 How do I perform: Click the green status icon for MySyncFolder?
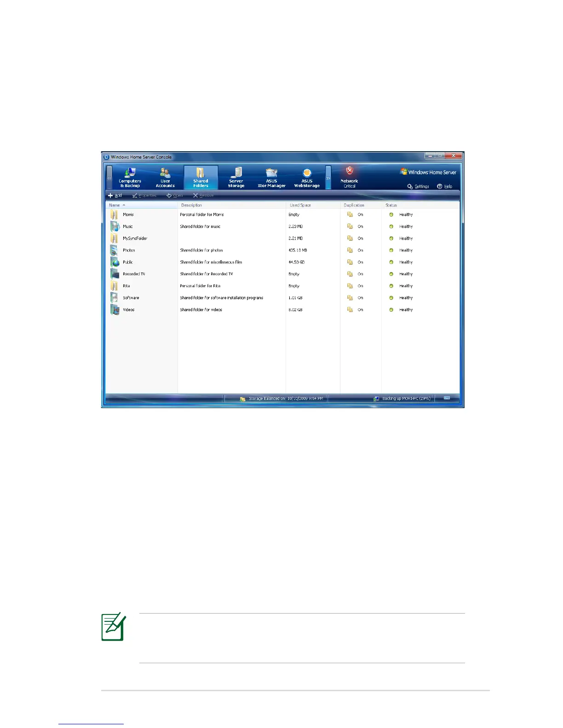click(x=391, y=239)
